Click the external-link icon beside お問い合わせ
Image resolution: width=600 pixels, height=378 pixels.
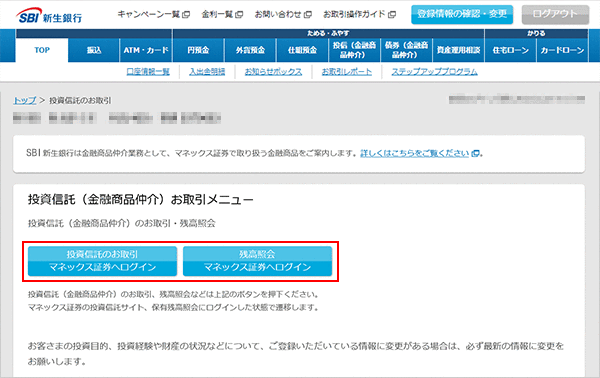[308, 15]
